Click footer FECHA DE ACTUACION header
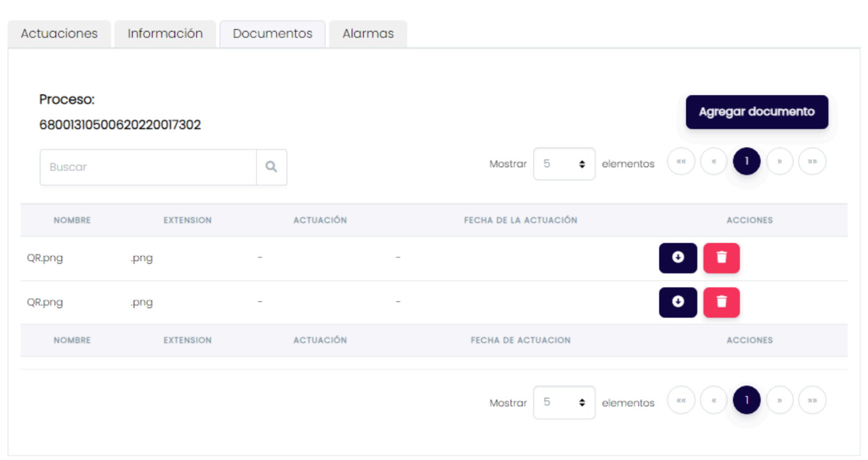 coord(521,340)
